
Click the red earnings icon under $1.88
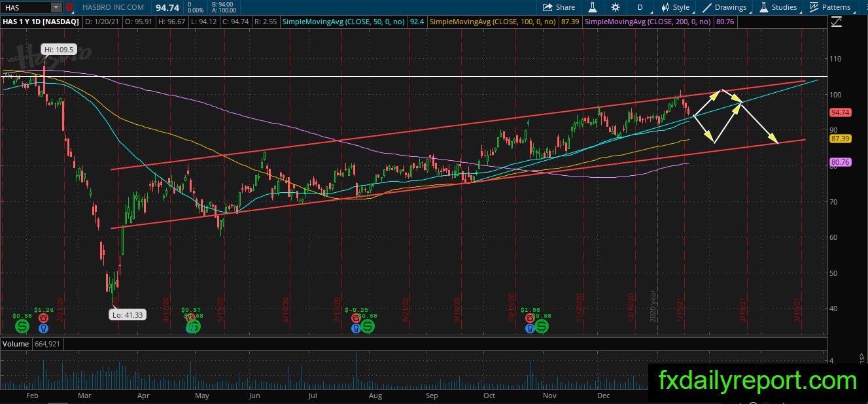pyautogui.click(x=530, y=318)
